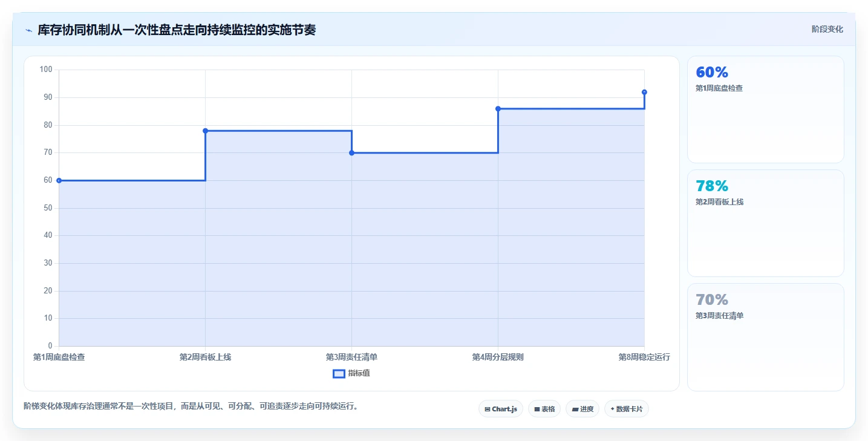Click x-axis label 第4周分层规则

click(x=498, y=357)
